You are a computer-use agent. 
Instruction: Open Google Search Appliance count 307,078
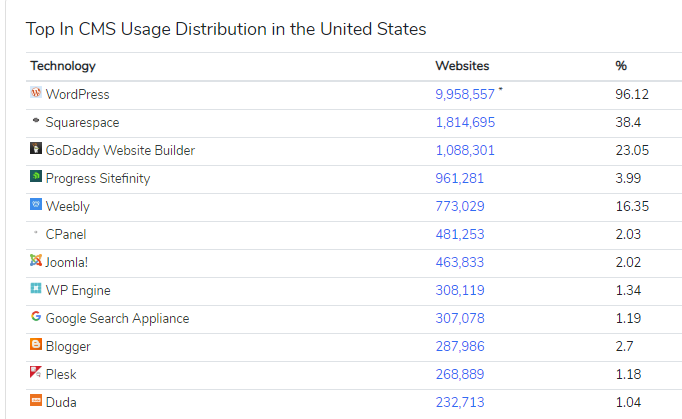(x=460, y=318)
